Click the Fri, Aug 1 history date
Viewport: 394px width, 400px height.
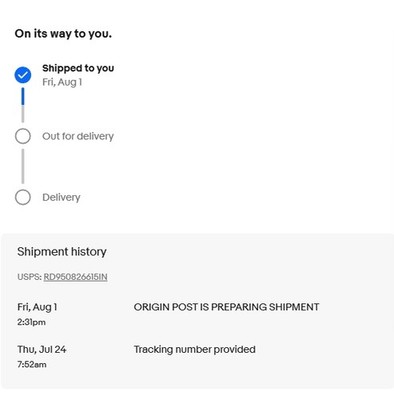37,307
